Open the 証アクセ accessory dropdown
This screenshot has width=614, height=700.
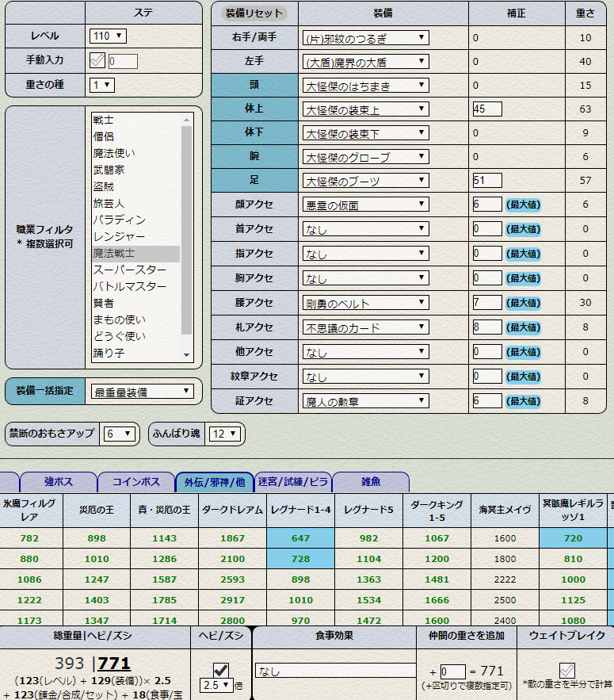coord(365,401)
